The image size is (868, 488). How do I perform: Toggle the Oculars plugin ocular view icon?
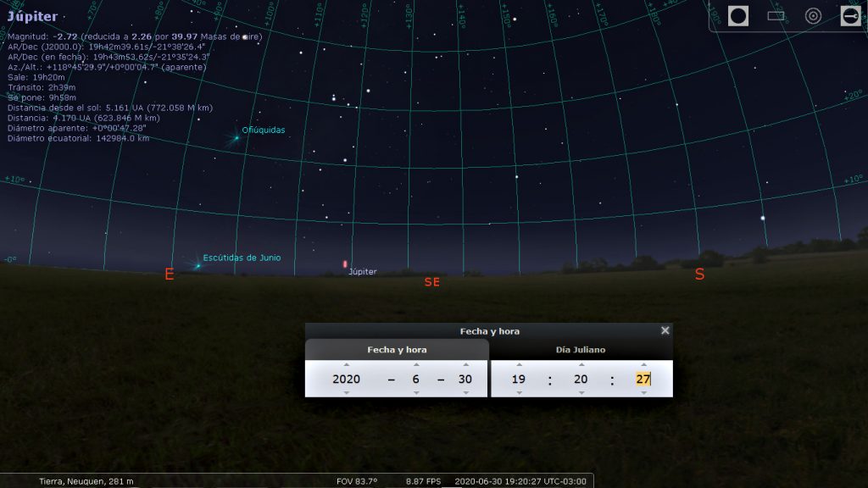pos(738,16)
